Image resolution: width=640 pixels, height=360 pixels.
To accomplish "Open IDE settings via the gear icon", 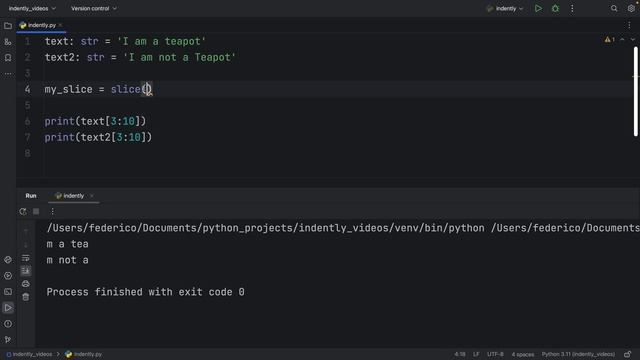I will [x=631, y=9].
